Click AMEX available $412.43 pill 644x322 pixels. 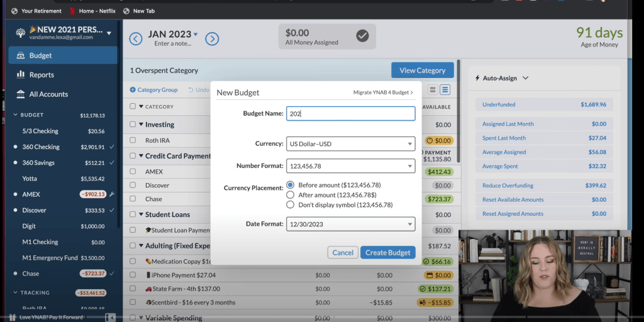[x=439, y=172]
